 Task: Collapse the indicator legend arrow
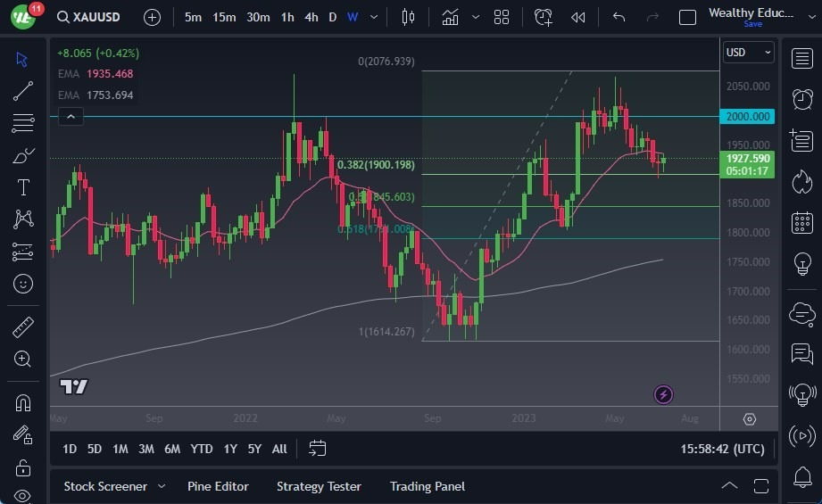pyautogui.click(x=71, y=116)
